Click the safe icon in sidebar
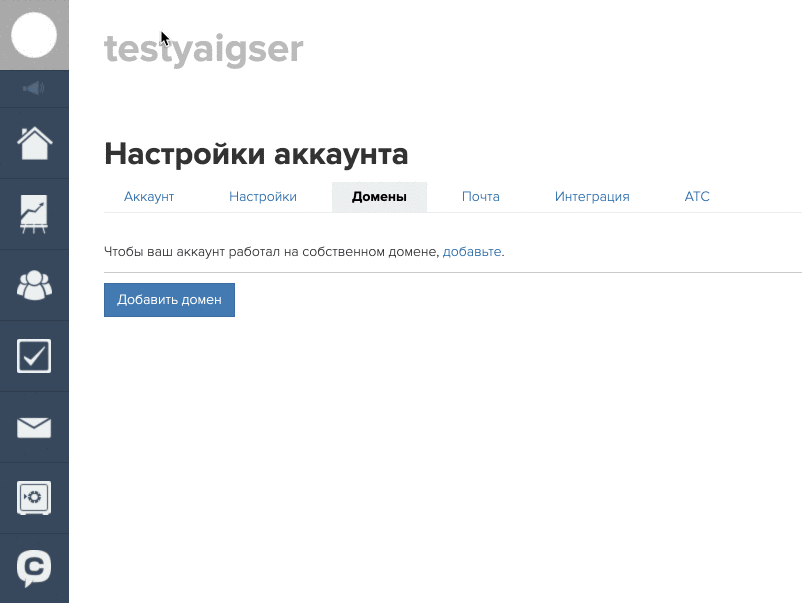This screenshot has height=603, width=802. pos(34,497)
